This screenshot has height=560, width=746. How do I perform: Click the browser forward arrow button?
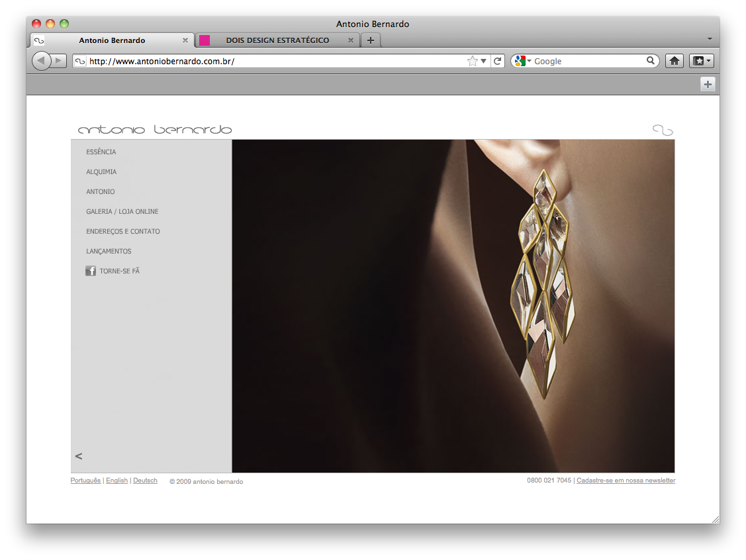point(59,61)
